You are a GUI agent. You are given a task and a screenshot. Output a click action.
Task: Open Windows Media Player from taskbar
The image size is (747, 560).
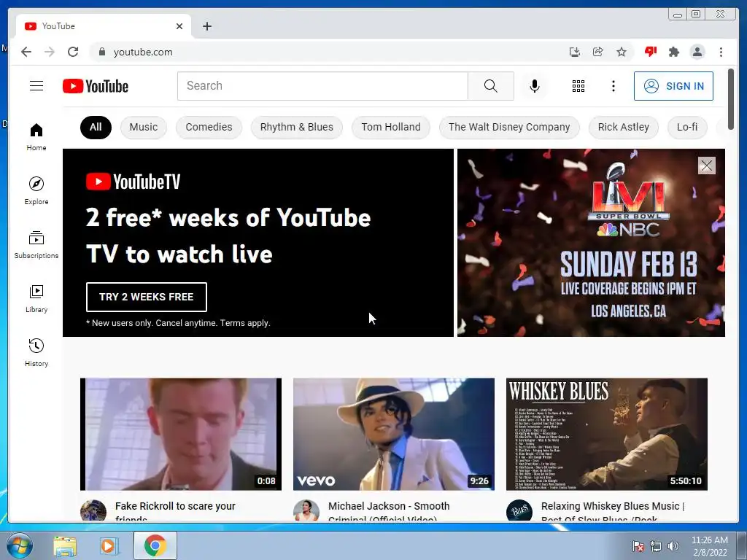pyautogui.click(x=109, y=546)
